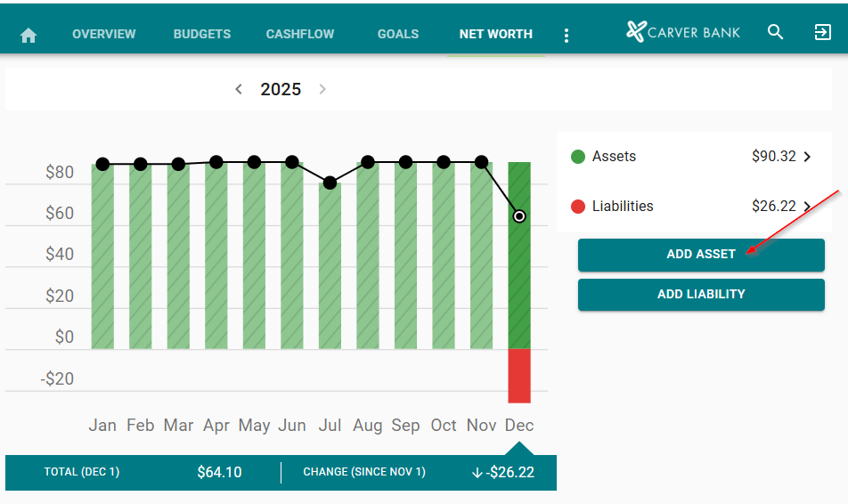
Task: Select the Cashflow tab
Action: click(x=300, y=34)
